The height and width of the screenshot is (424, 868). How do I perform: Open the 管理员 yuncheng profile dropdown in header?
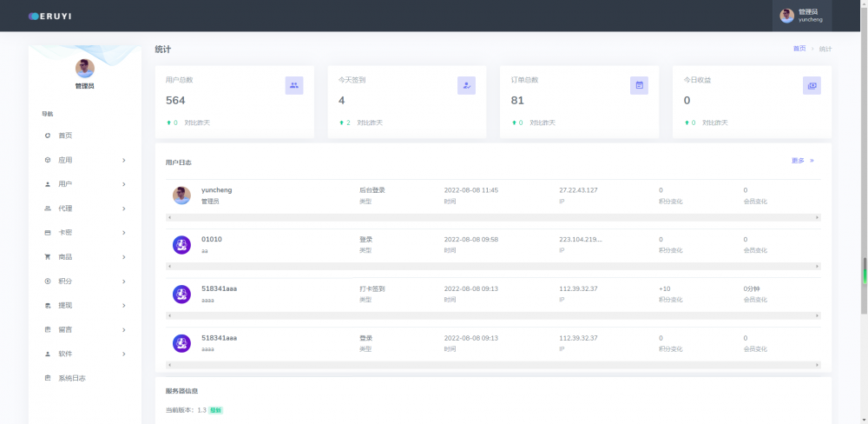click(x=801, y=16)
